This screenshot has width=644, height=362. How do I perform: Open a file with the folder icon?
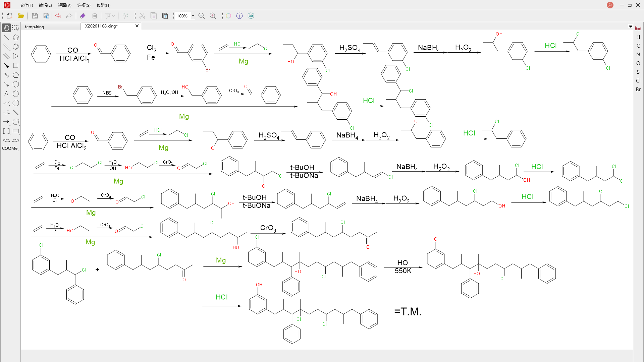tap(21, 16)
